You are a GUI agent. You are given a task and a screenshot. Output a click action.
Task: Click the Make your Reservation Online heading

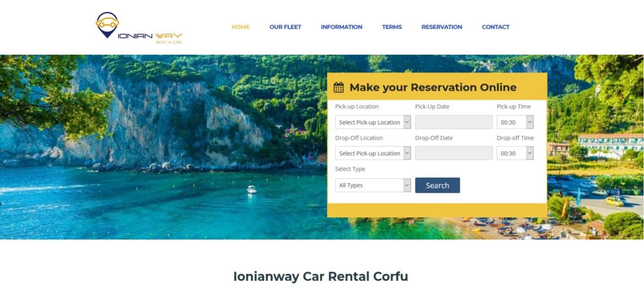point(433,88)
